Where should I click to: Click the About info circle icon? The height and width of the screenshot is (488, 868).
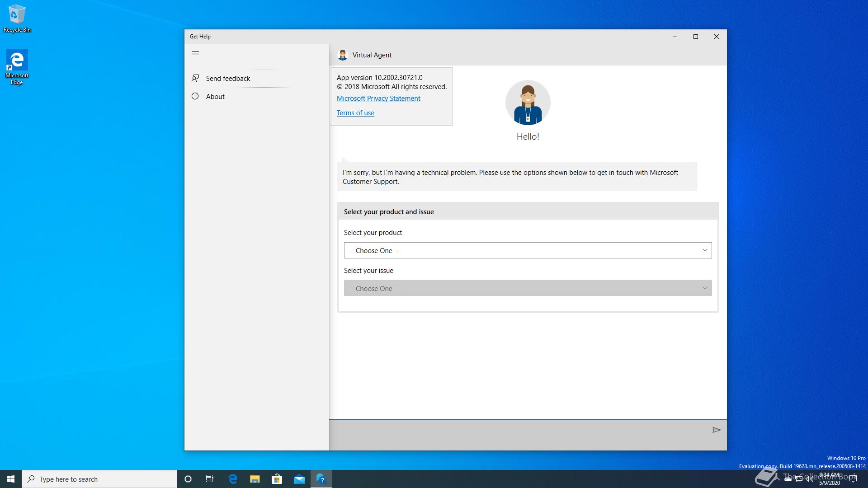(x=195, y=96)
